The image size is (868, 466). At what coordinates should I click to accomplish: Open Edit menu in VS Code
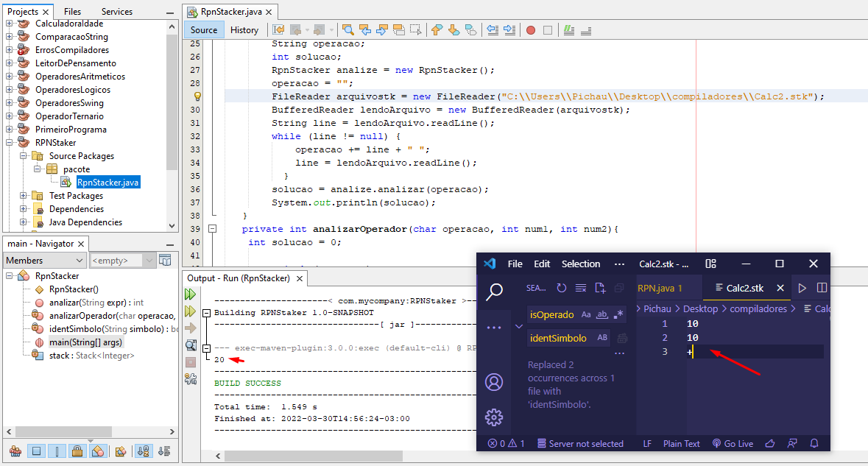pyautogui.click(x=542, y=264)
